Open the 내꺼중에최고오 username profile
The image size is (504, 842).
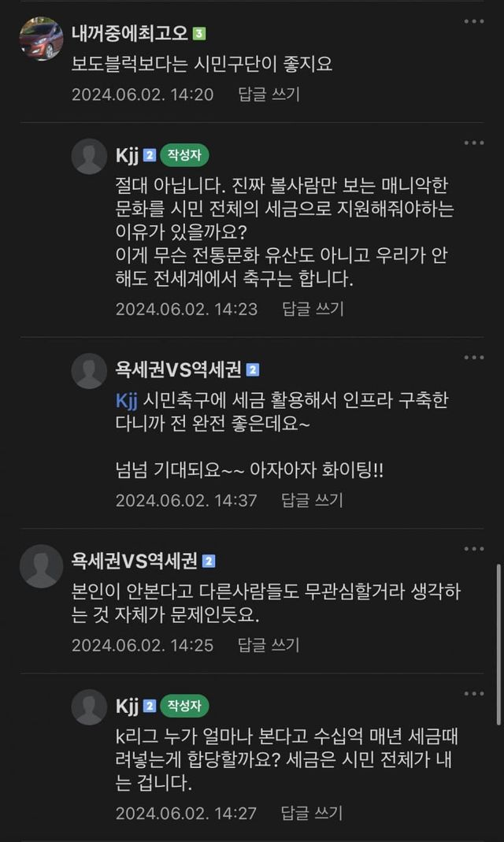click(130, 34)
